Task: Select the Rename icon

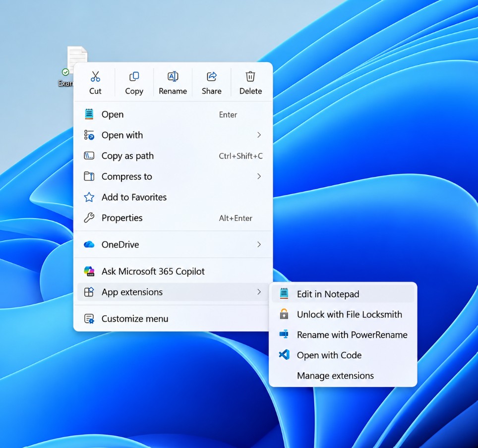Action: pos(173,76)
